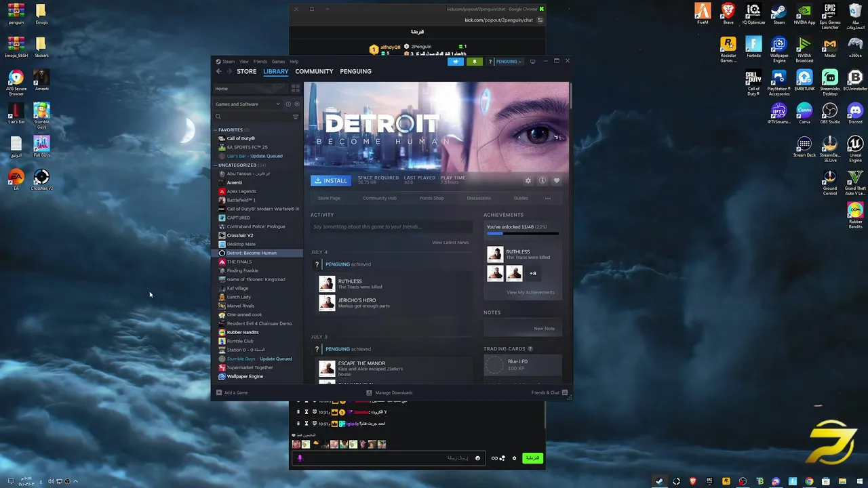
Task: Switch Steam to Big Picture mode
Action: click(x=532, y=62)
